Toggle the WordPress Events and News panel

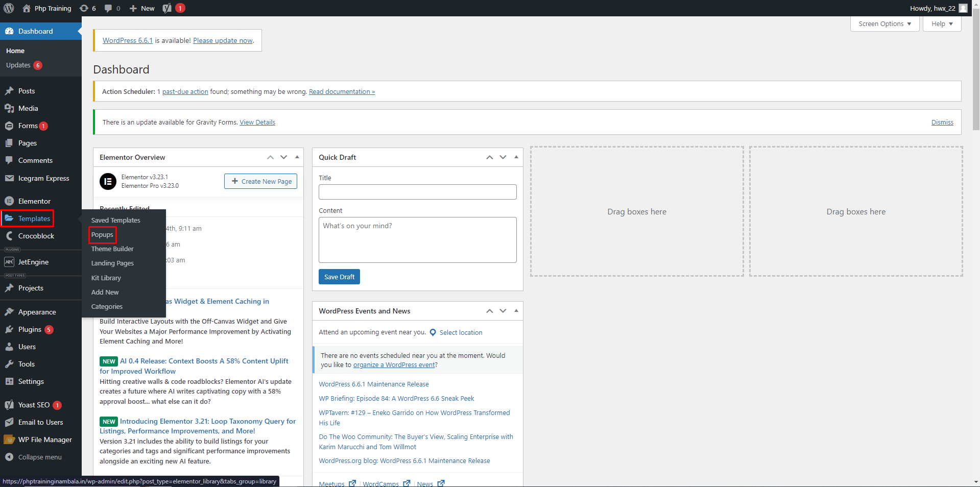click(x=516, y=311)
